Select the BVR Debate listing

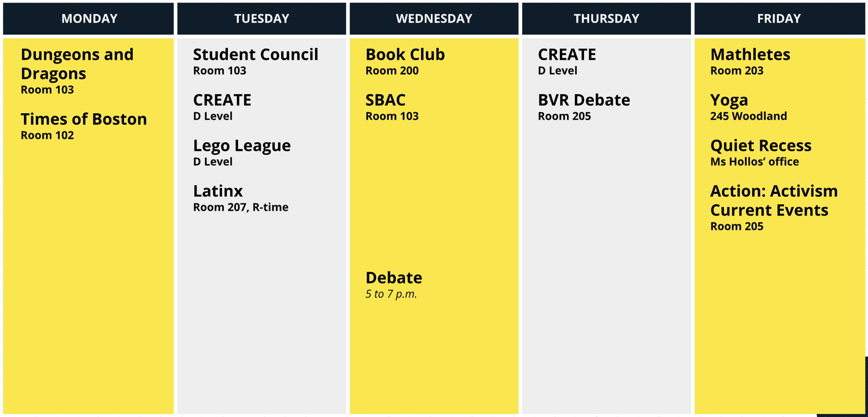584,100
